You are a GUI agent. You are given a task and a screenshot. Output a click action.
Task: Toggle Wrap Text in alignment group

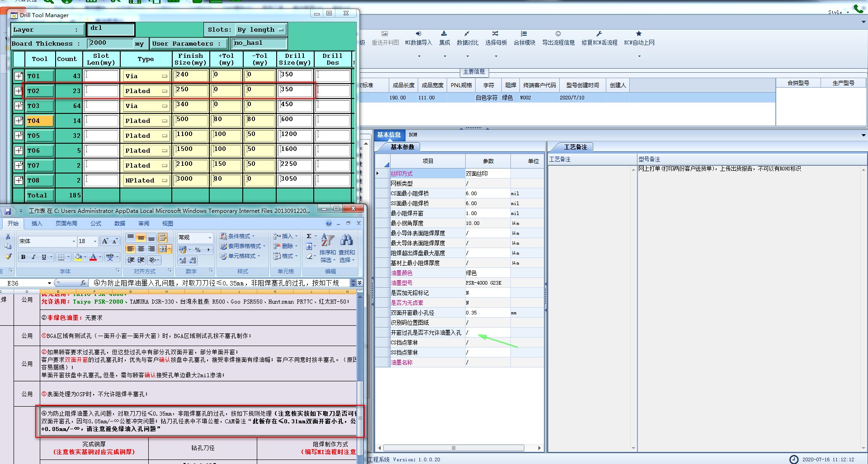163,238
